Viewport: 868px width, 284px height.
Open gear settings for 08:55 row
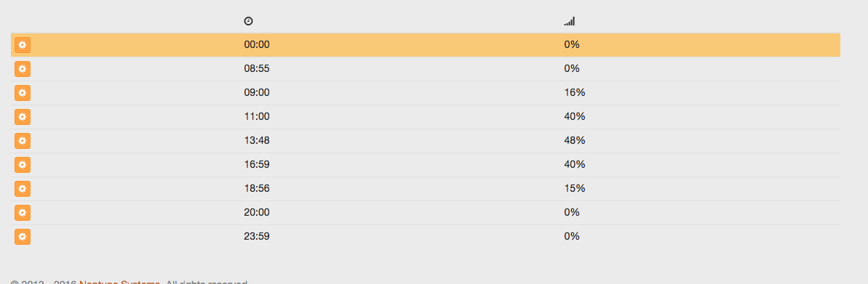[22, 69]
